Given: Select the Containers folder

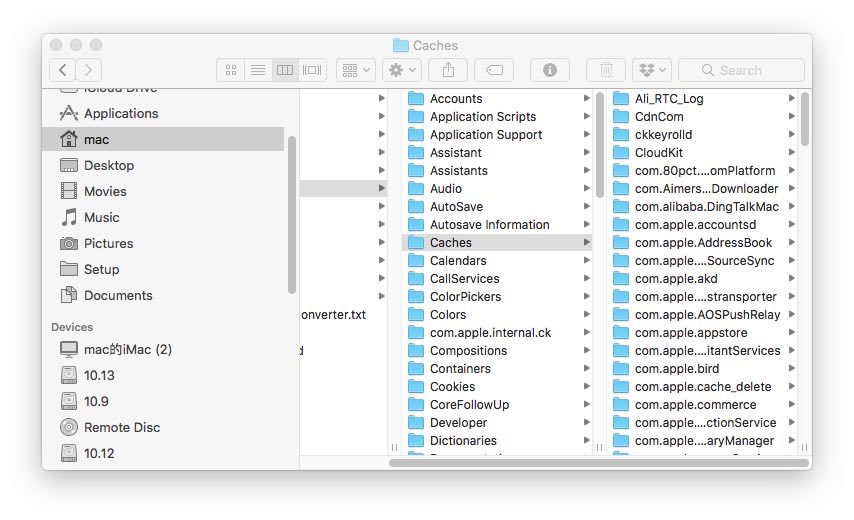Looking at the screenshot, I should (x=497, y=369).
